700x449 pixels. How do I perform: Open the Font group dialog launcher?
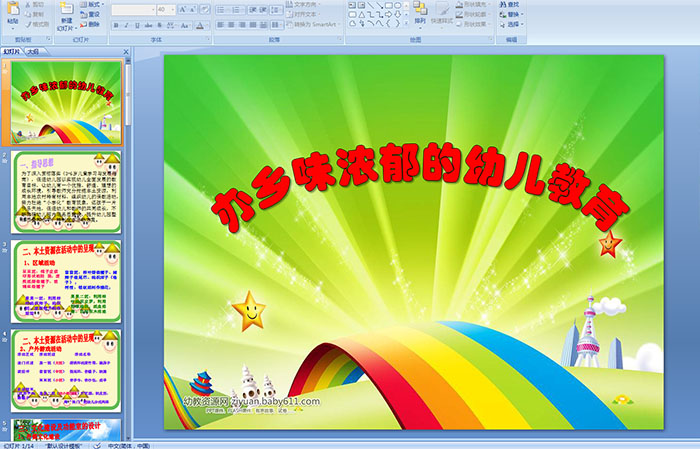click(208, 40)
